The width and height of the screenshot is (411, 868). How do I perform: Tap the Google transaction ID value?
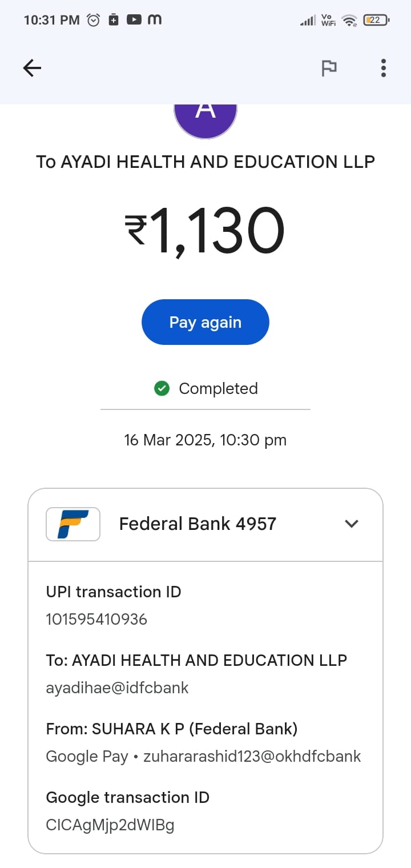pos(110,825)
